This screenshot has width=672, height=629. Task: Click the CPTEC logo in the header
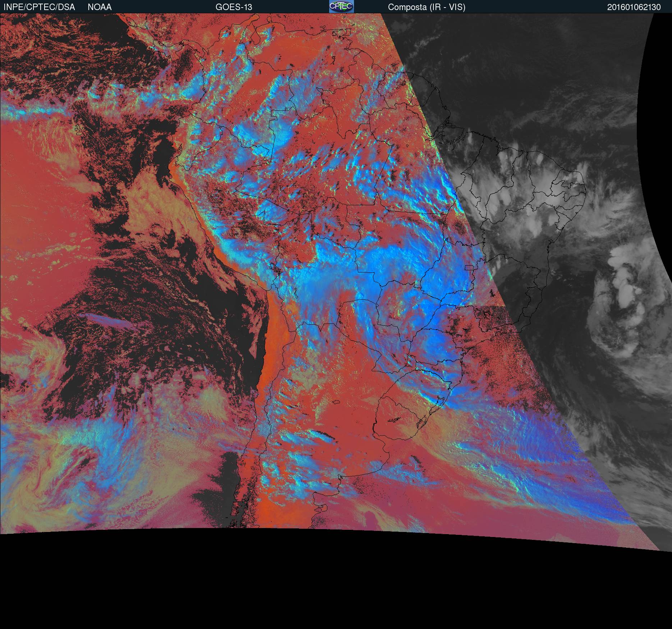coord(341,6)
